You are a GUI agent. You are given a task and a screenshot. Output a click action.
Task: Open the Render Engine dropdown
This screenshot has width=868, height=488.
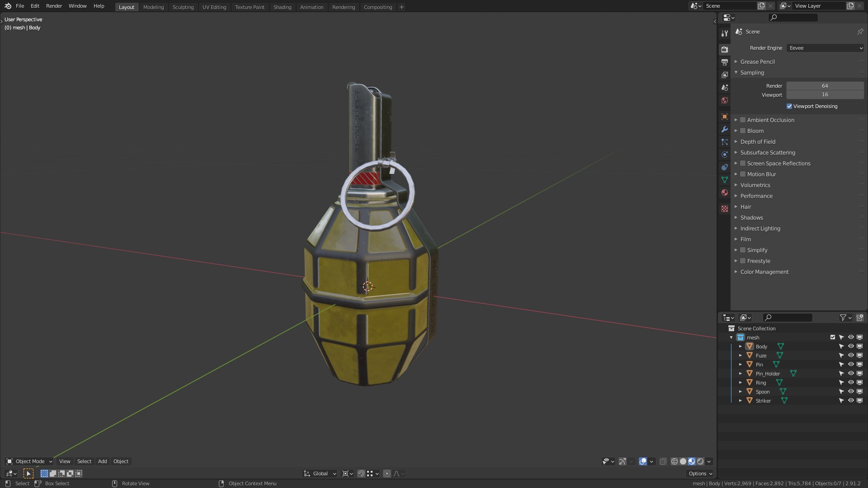826,48
